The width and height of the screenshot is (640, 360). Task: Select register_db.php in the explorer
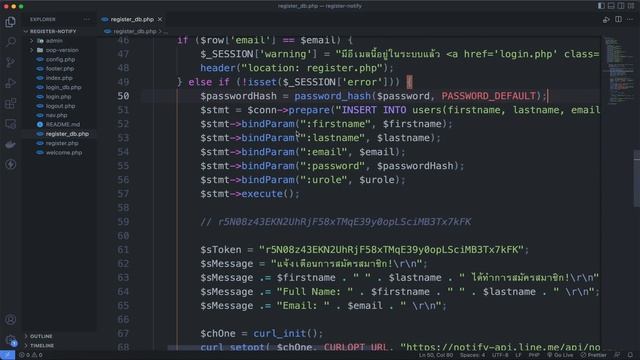[x=67, y=134]
